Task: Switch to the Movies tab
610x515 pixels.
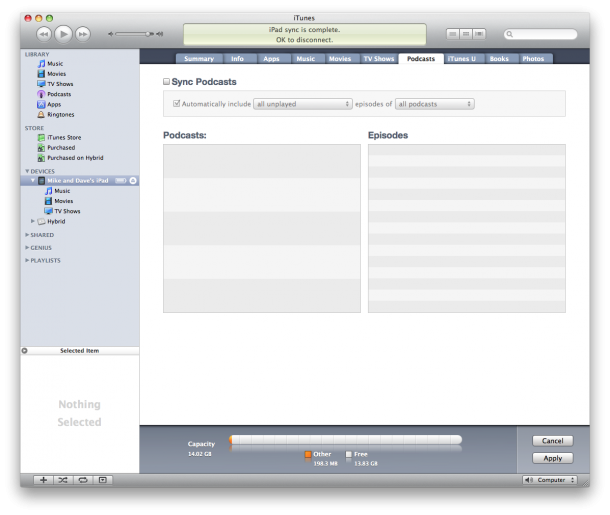Action: point(340,58)
